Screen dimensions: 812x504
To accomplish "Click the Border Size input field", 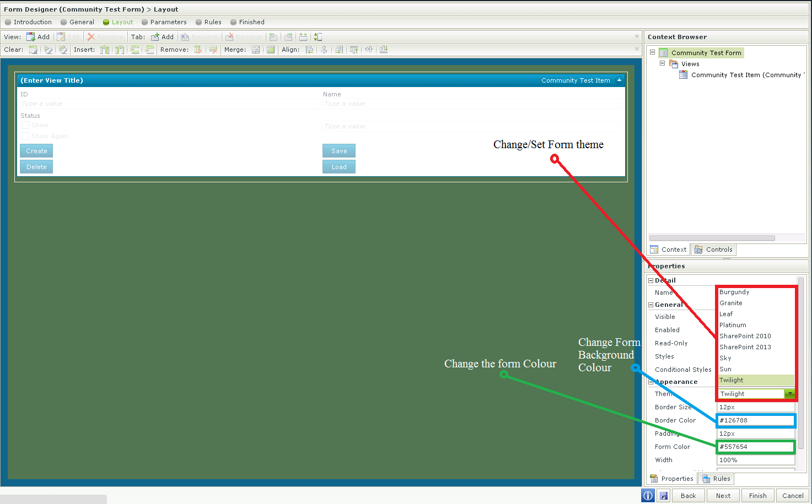I will [756, 407].
